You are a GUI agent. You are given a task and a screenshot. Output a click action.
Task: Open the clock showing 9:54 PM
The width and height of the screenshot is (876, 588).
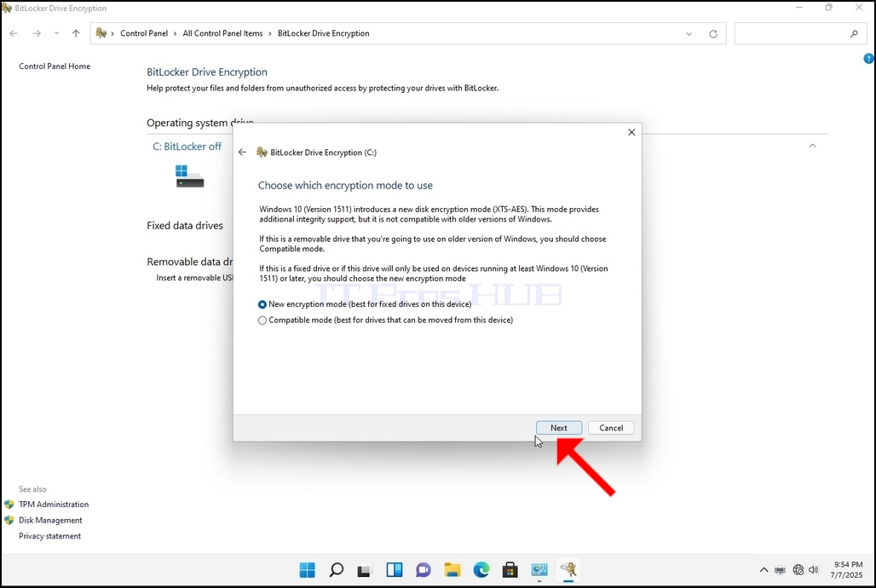tap(847, 569)
